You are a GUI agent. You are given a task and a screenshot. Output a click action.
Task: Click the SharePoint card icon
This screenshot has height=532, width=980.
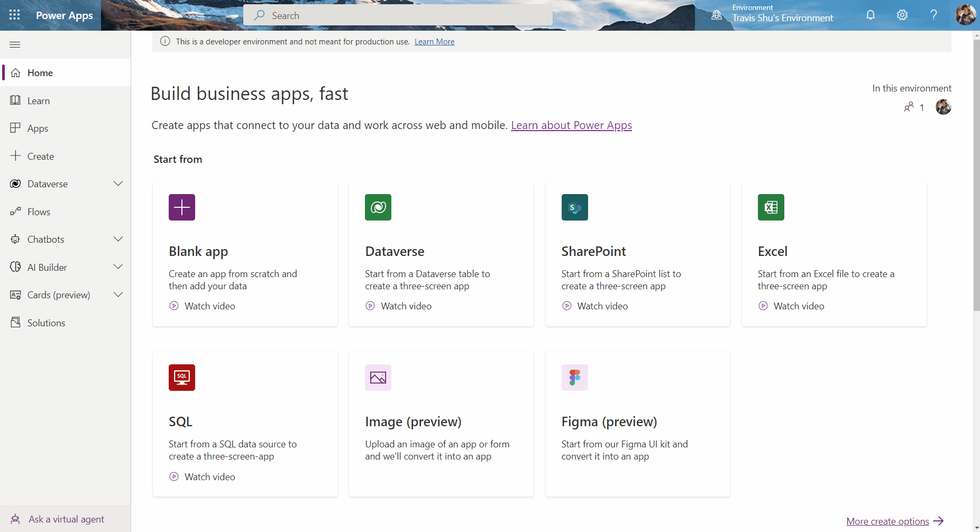(x=574, y=207)
